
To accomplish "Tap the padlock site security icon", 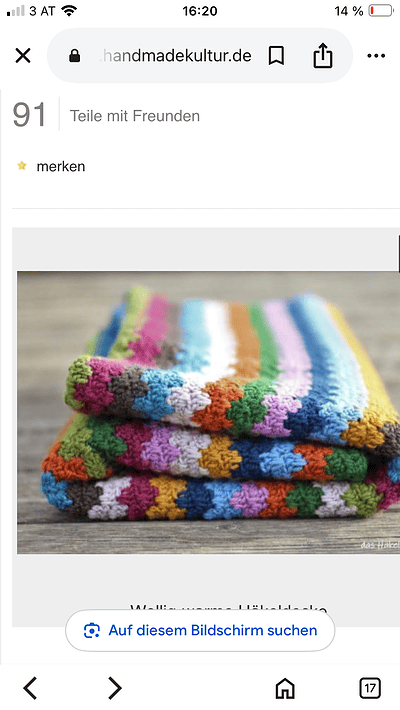I will coord(75,56).
